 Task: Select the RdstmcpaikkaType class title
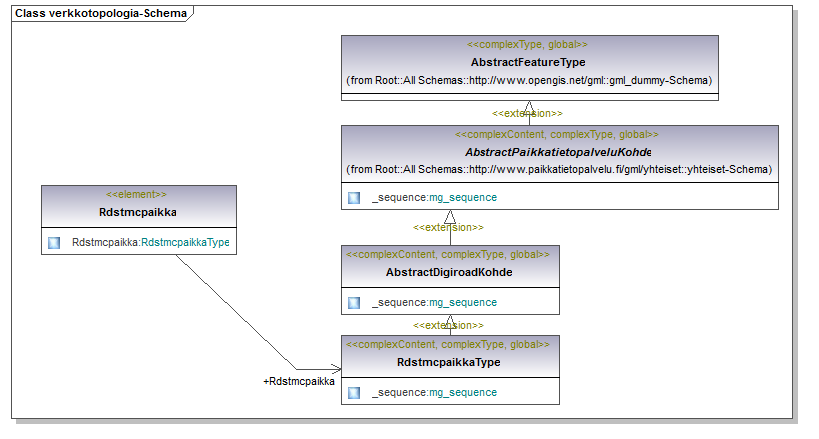click(x=449, y=362)
